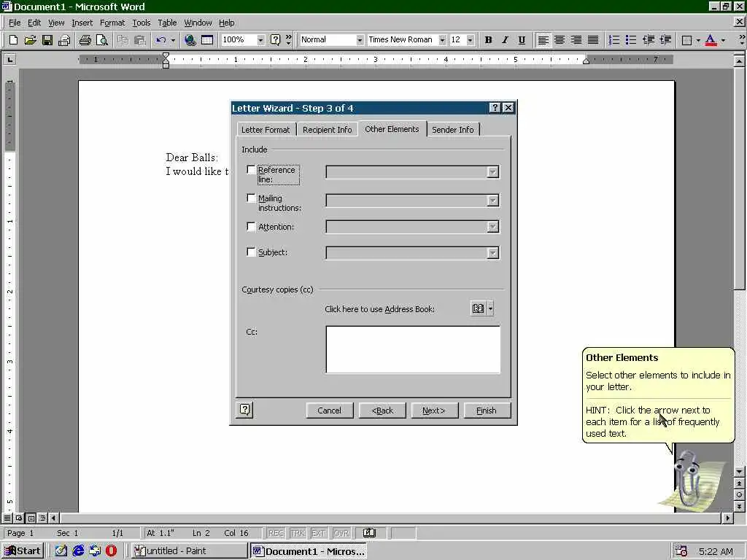Cancel the Letter Wizard

click(x=329, y=411)
